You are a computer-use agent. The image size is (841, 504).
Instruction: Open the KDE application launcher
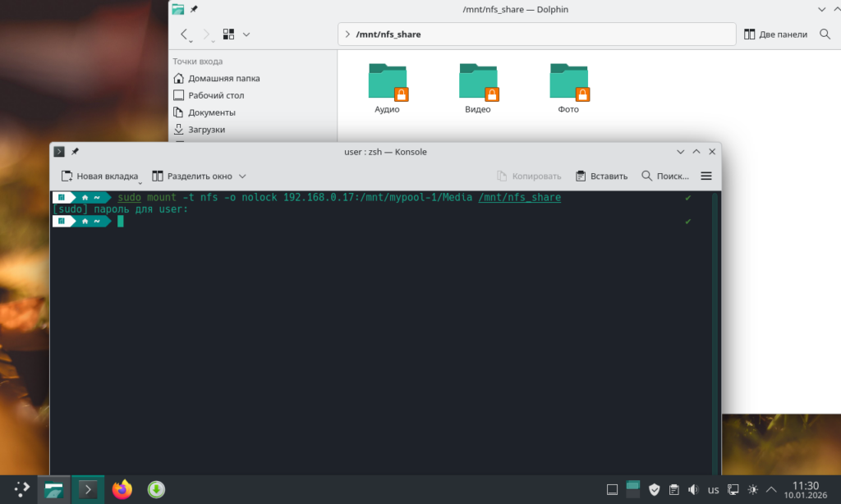(21, 489)
